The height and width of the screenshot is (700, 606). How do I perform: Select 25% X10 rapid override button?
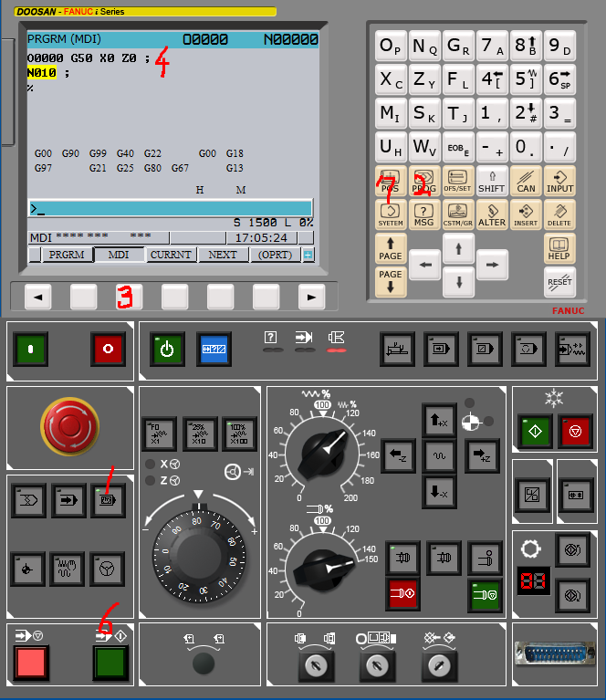[200, 434]
